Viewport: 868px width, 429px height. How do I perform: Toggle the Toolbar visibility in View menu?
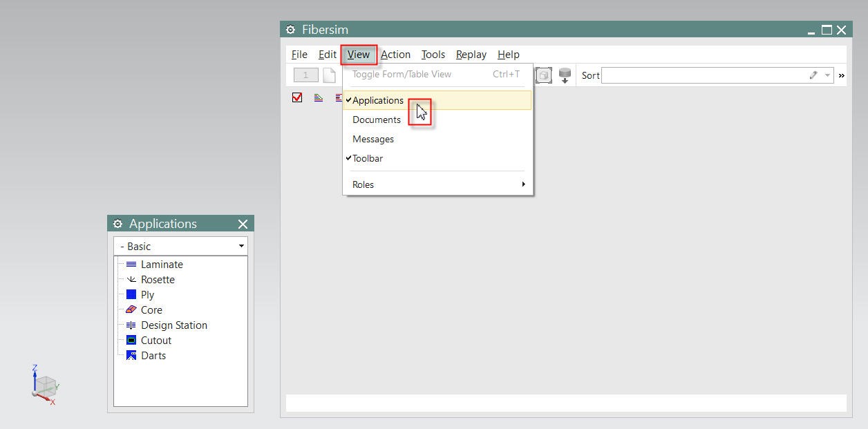point(367,158)
